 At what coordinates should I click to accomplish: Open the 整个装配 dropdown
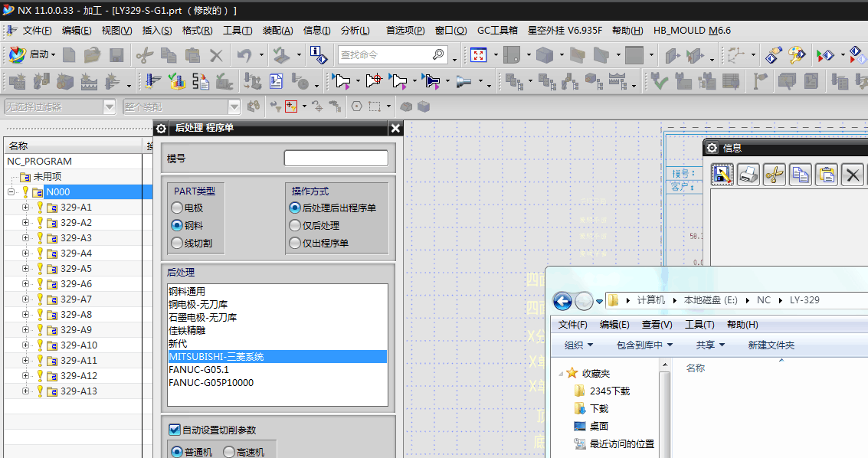[x=234, y=106]
